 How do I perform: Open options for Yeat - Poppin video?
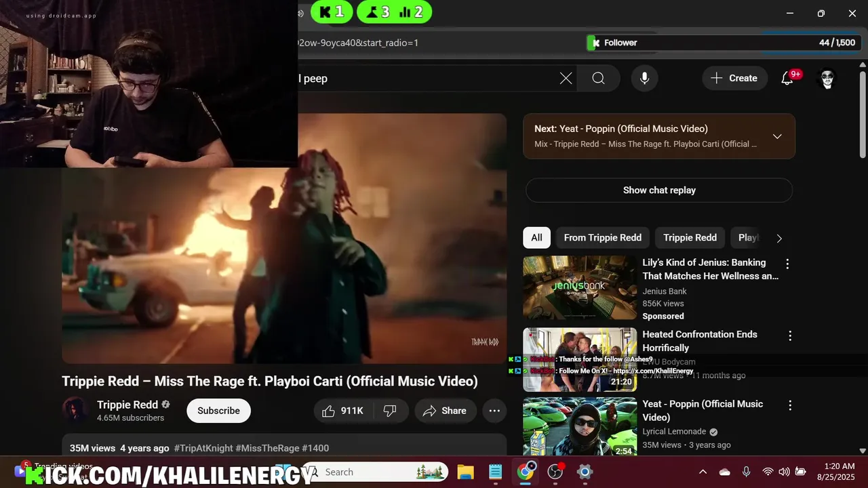coord(790,405)
